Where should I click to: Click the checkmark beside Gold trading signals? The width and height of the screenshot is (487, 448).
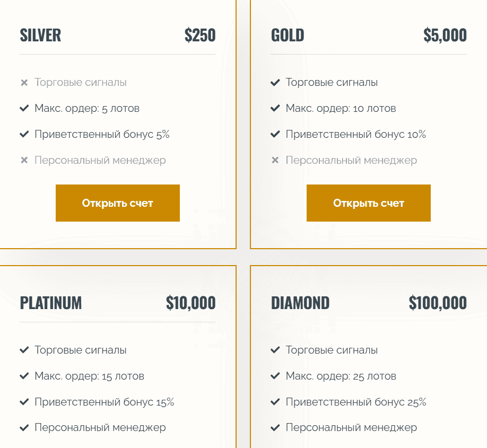click(x=275, y=83)
